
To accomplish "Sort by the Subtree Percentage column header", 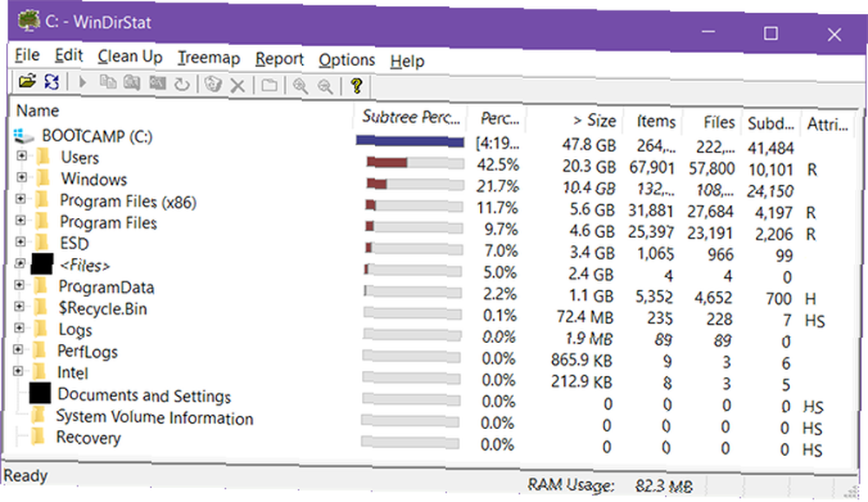I will 411,117.
